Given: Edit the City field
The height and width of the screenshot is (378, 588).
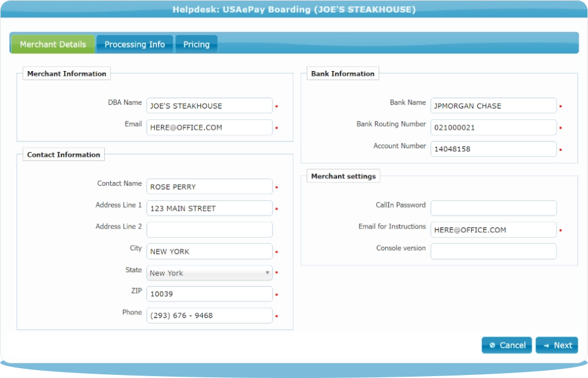Looking at the screenshot, I should [x=209, y=251].
